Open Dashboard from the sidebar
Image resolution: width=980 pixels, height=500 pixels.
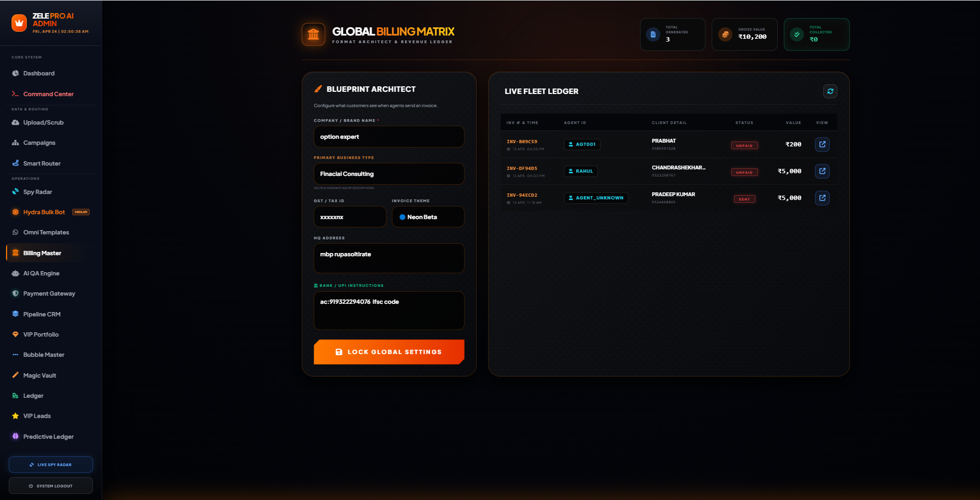(x=39, y=73)
